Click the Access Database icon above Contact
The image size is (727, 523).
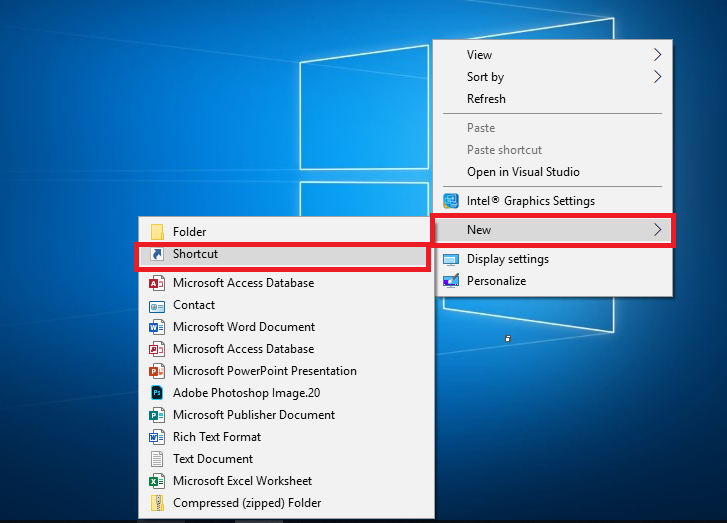point(157,283)
